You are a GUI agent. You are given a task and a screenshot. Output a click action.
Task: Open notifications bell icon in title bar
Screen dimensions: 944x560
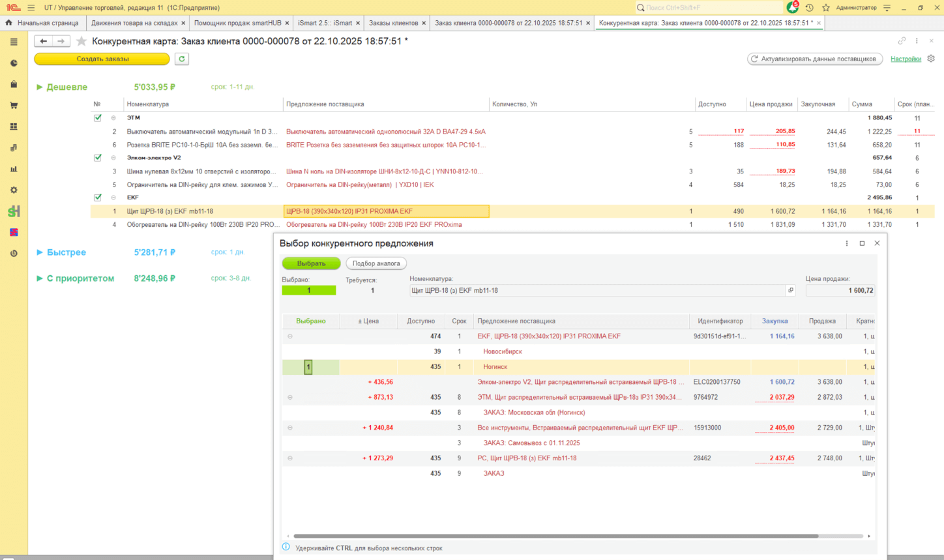pos(792,8)
